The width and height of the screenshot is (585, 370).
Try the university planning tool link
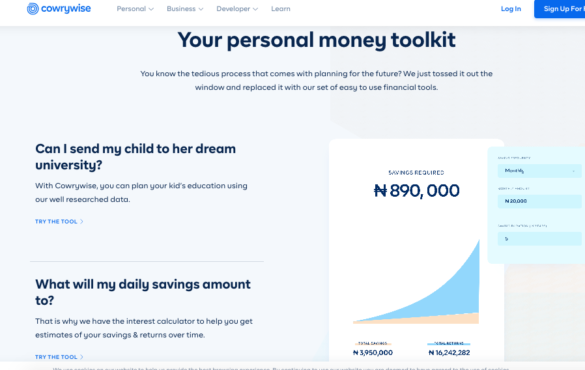tap(56, 222)
